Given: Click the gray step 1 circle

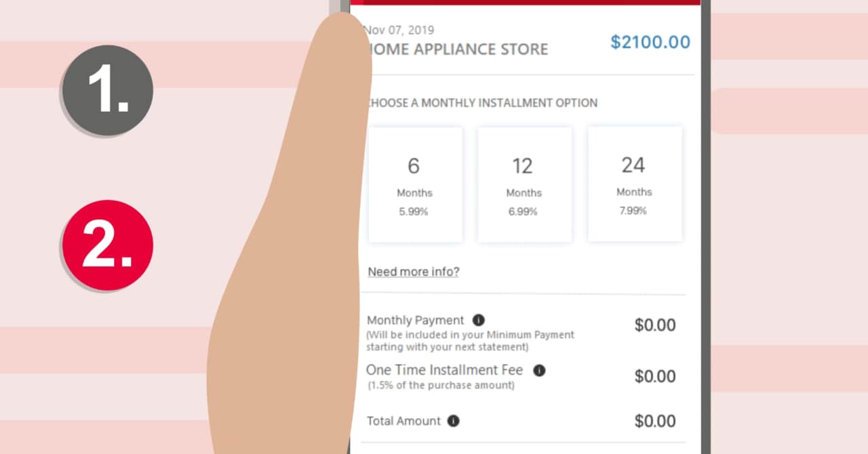Looking at the screenshot, I should coord(108,90).
